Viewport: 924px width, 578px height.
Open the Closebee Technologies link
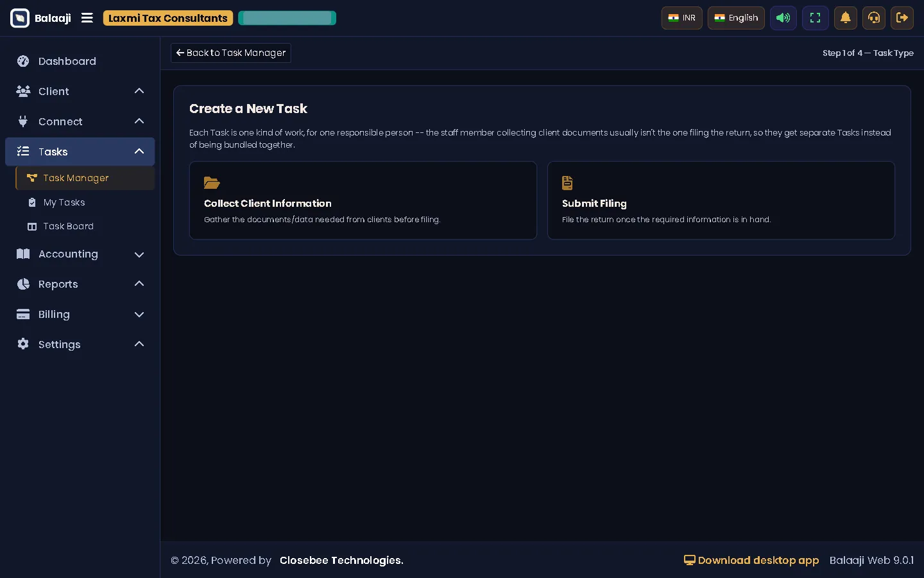[x=341, y=560]
